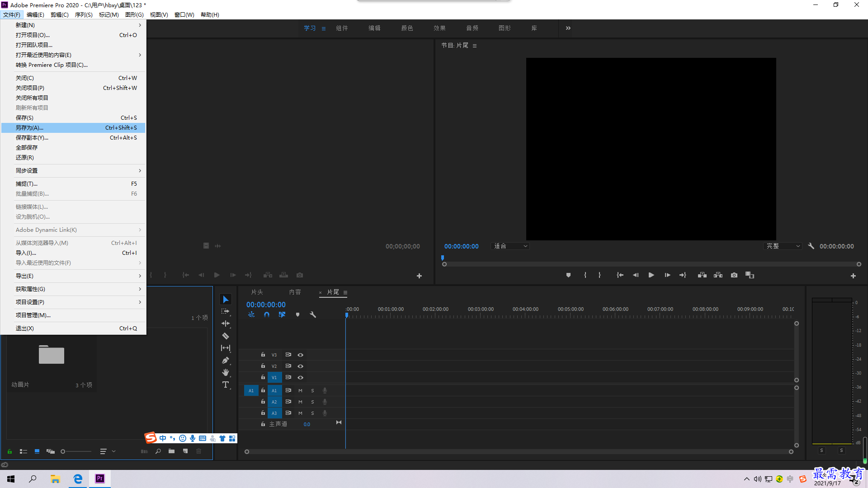The height and width of the screenshot is (488, 868).
Task: Expand 同步设置 submenu
Action: (73, 171)
